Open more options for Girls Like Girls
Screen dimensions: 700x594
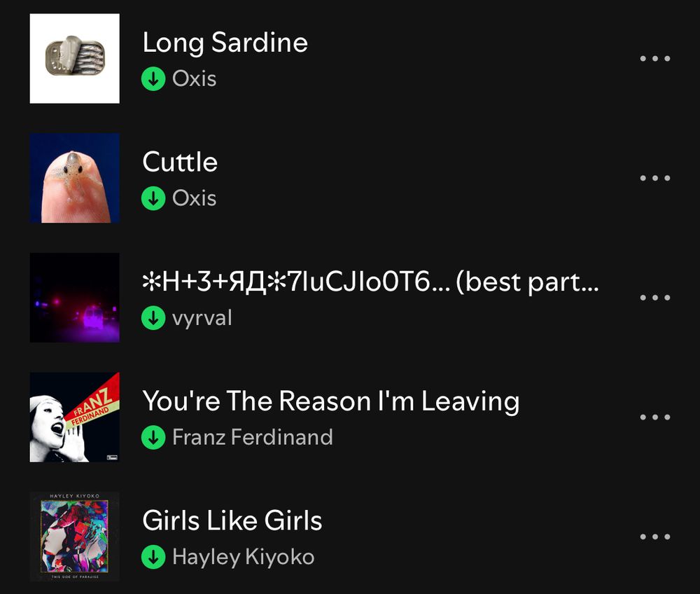click(655, 537)
